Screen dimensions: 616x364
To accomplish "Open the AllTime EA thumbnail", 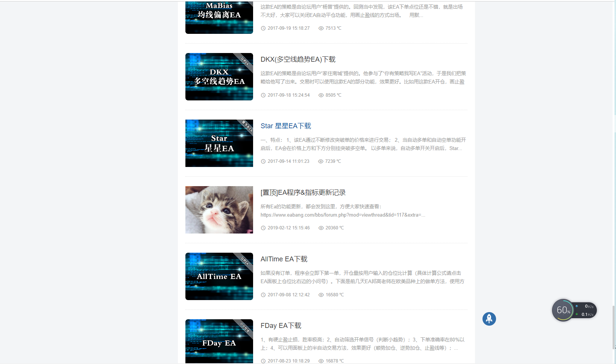I will [x=219, y=276].
